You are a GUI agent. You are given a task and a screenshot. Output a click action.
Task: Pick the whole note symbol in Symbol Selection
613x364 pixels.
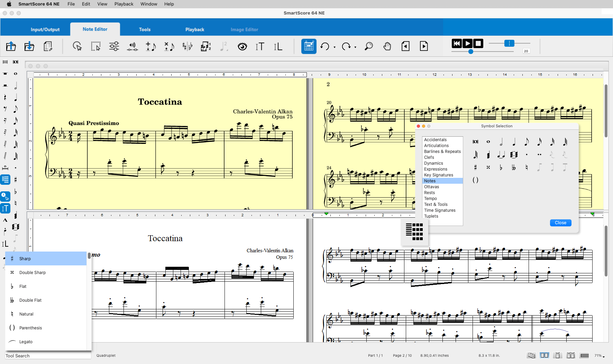(488, 142)
